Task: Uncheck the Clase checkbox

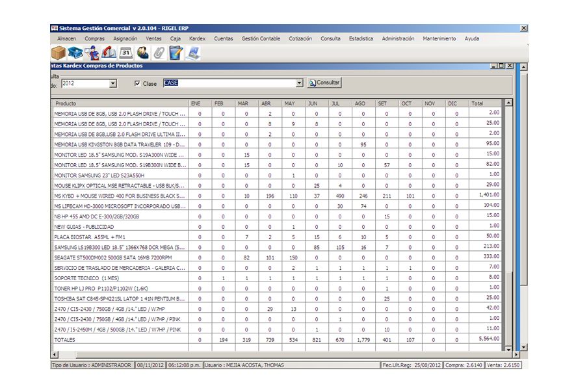Action: click(x=137, y=84)
